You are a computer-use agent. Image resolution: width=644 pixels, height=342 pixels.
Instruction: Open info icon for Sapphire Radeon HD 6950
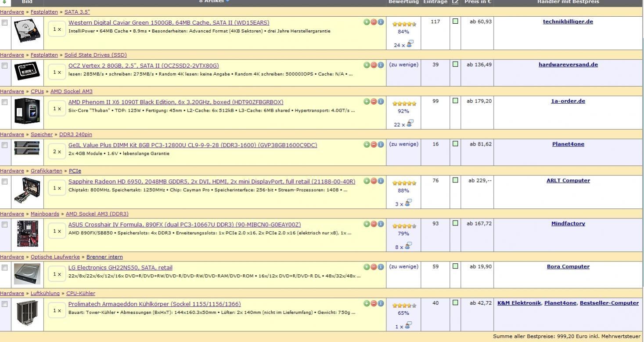point(381,181)
